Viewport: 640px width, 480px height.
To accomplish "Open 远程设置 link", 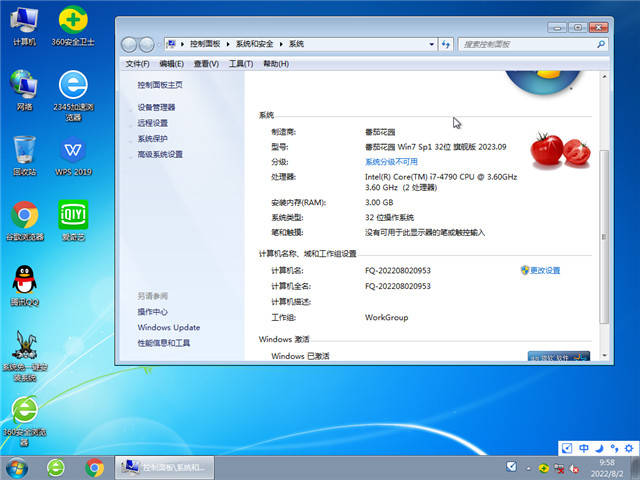I will (153, 123).
